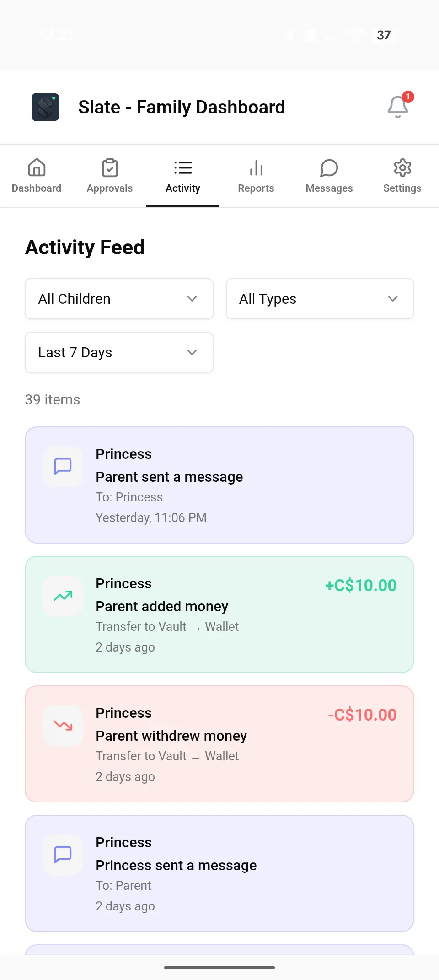Viewport: 439px width, 980px height.
Task: Click the +C$10.00 deposit amount
Action: (x=361, y=585)
